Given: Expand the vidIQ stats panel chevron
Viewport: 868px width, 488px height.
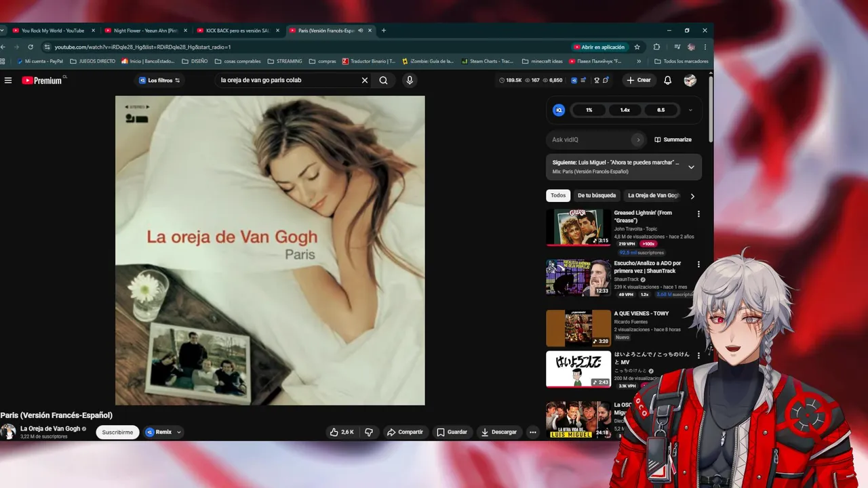Looking at the screenshot, I should click(690, 110).
